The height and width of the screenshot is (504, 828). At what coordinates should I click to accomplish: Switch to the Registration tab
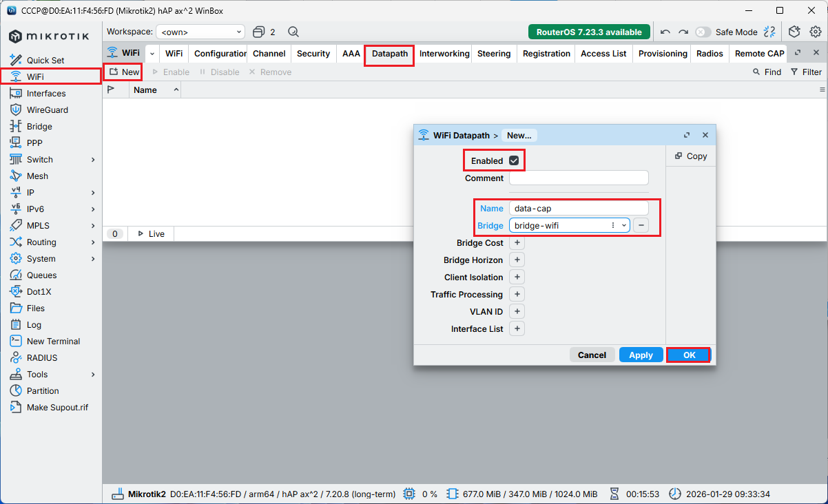[x=546, y=54]
